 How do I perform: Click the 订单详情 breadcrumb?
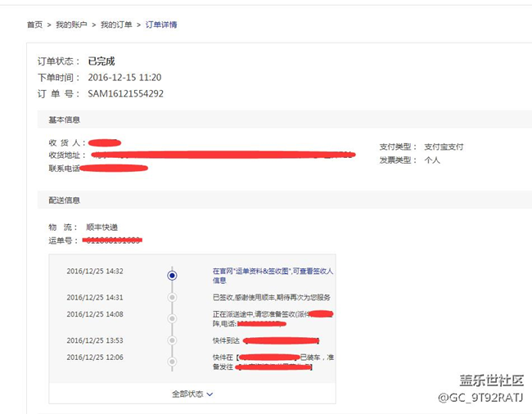coord(161,25)
